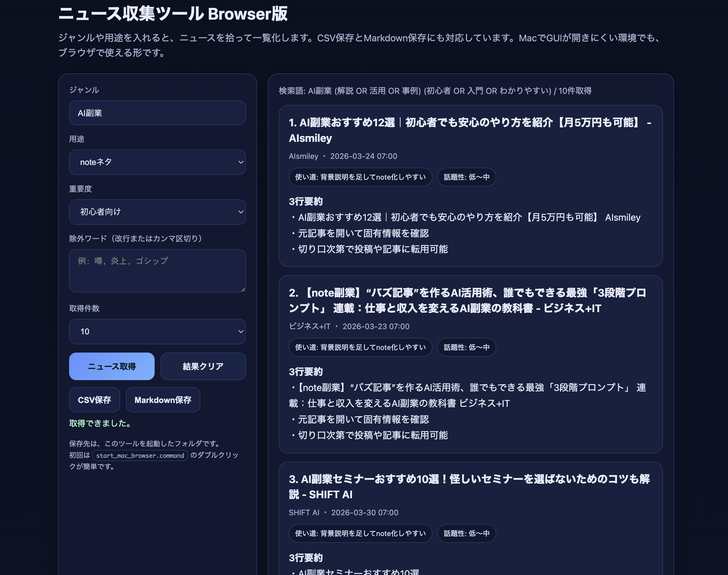Click the 使い道 tag on article 2
This screenshot has height=575, width=728.
coord(360,347)
